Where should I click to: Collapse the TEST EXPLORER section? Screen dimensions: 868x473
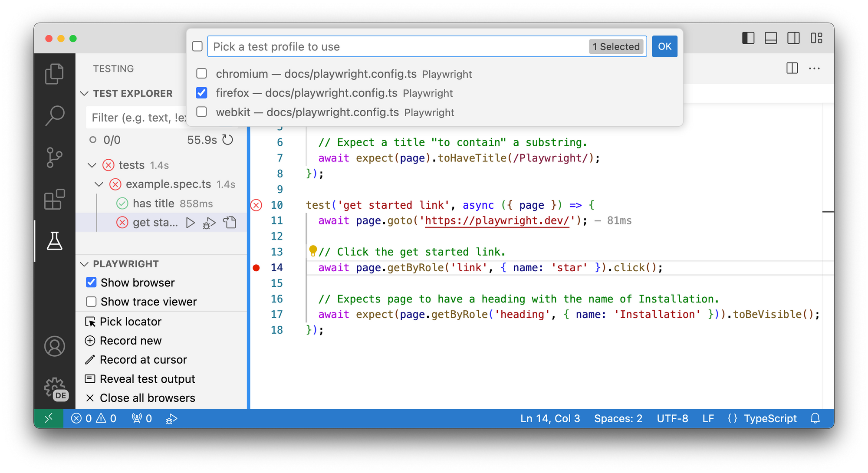point(84,93)
